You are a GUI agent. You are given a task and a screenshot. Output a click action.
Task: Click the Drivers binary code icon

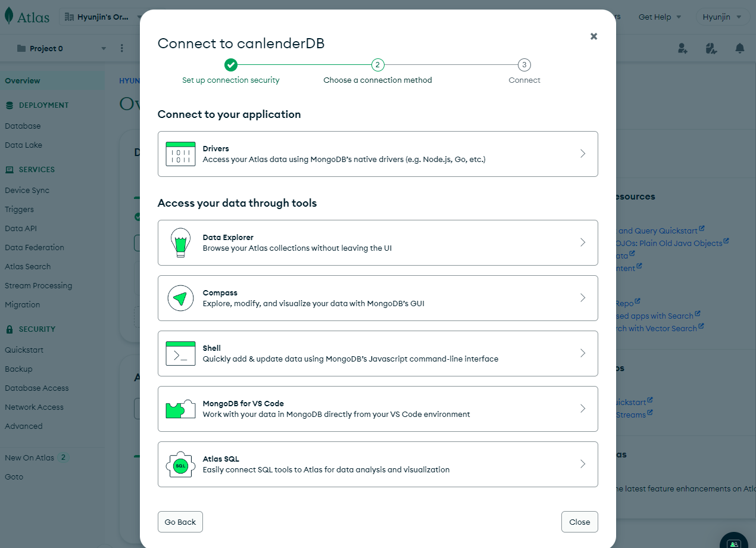tap(180, 154)
